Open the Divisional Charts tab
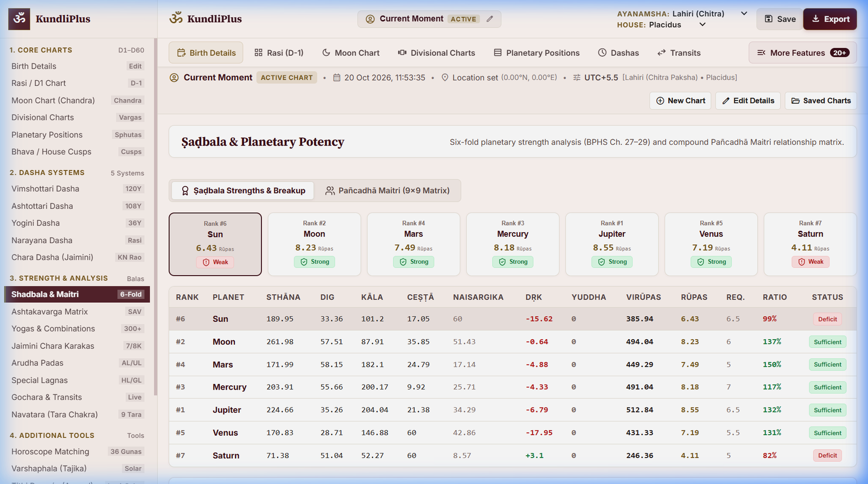 (x=436, y=53)
